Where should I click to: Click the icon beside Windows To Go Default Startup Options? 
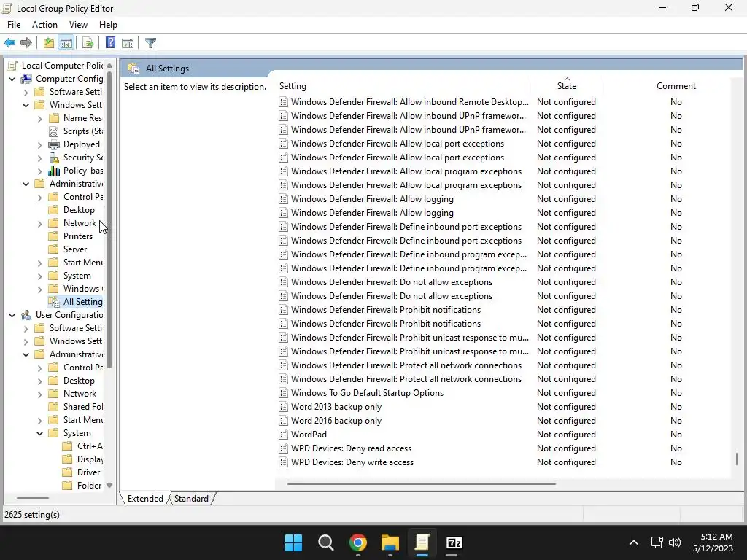pos(284,393)
